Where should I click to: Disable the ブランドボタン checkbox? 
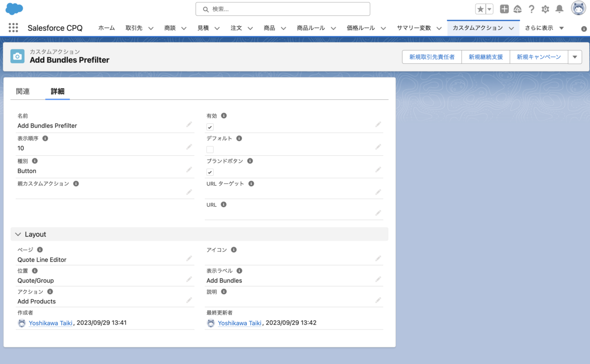(x=210, y=172)
